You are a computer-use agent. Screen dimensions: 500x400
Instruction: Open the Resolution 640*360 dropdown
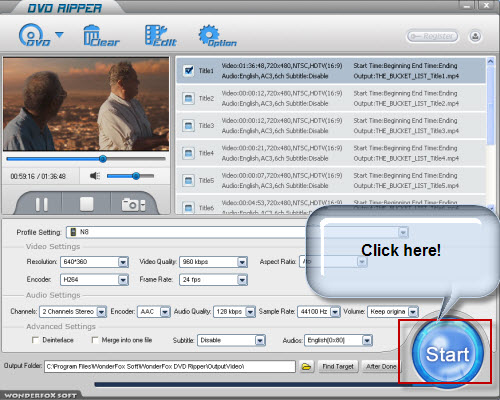point(123,262)
